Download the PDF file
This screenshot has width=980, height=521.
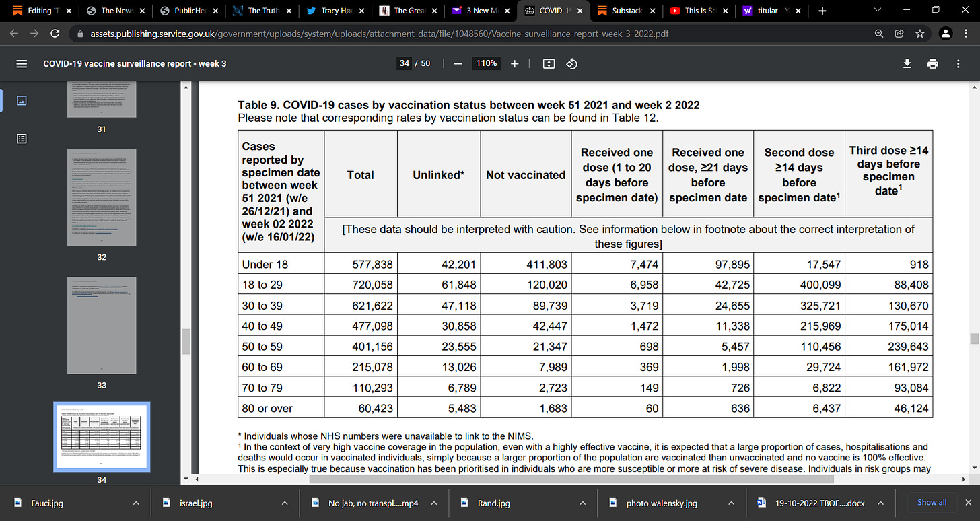tap(907, 63)
